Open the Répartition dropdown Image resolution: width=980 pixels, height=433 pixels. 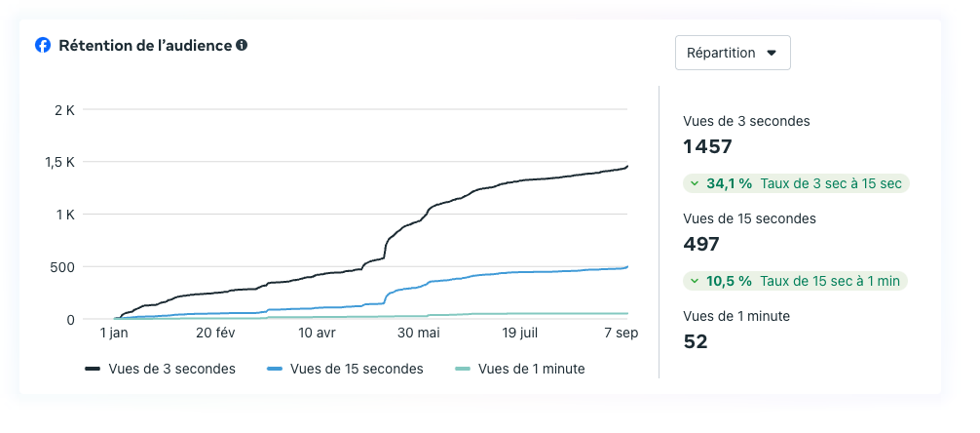point(732,53)
